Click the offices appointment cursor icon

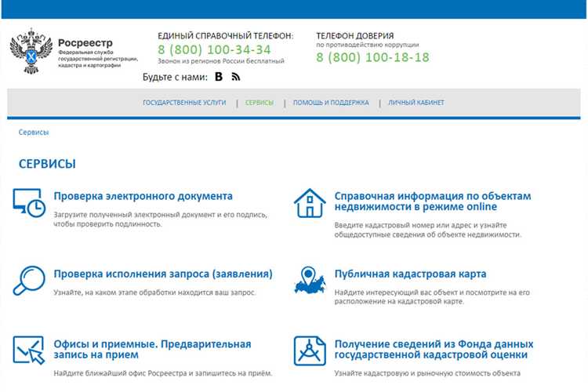29,350
